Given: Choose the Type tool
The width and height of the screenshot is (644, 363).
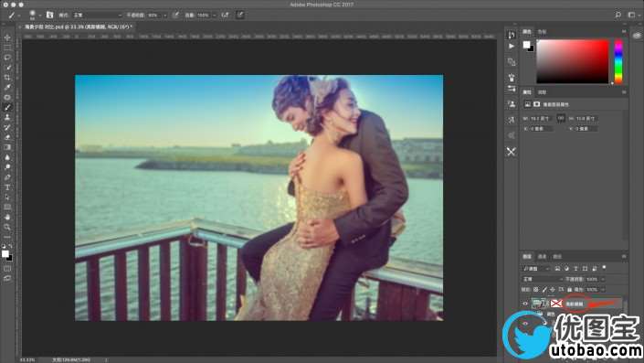Looking at the screenshot, I should 7,187.
